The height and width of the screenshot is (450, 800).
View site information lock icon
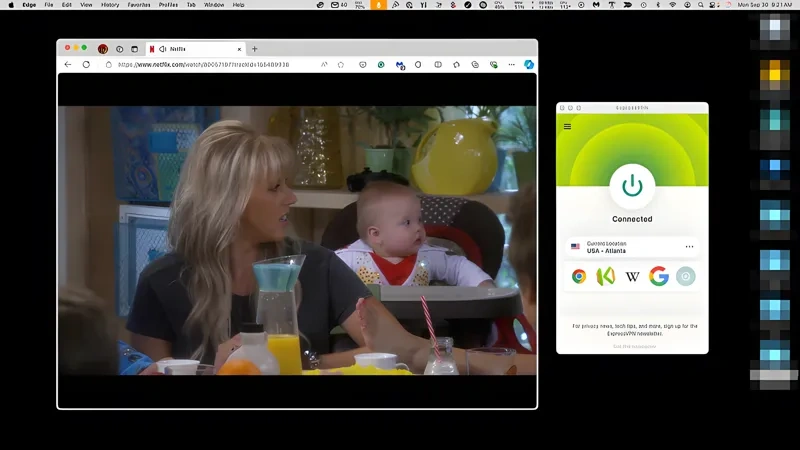(109, 65)
